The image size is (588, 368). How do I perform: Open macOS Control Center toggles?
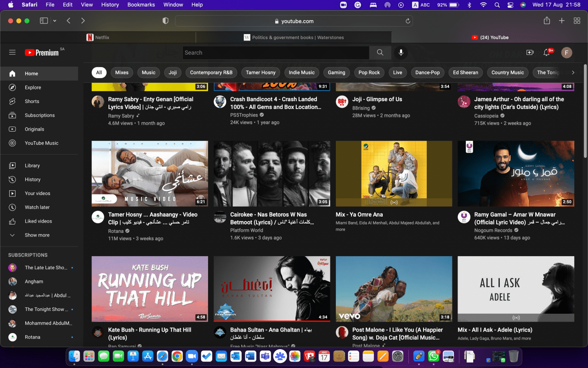pos(510,5)
